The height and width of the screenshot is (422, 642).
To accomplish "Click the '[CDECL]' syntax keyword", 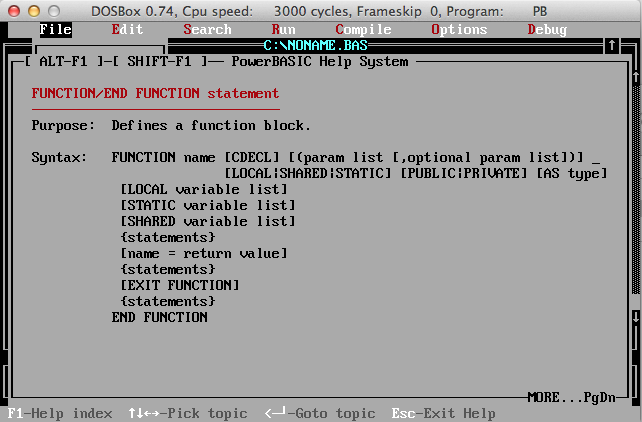I will click(252, 157).
